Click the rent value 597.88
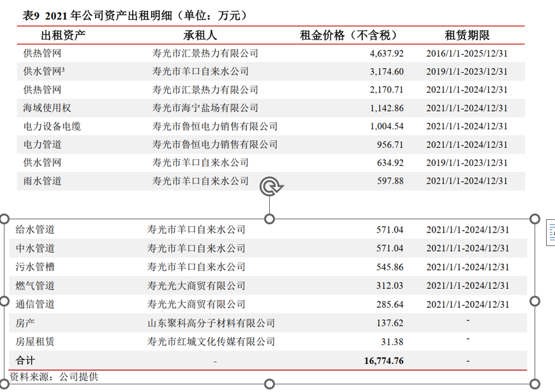555x392 pixels. click(390, 181)
